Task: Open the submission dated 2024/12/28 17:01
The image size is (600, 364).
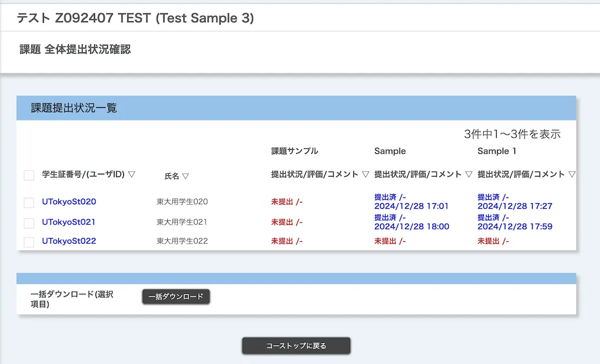Action: [x=411, y=206]
